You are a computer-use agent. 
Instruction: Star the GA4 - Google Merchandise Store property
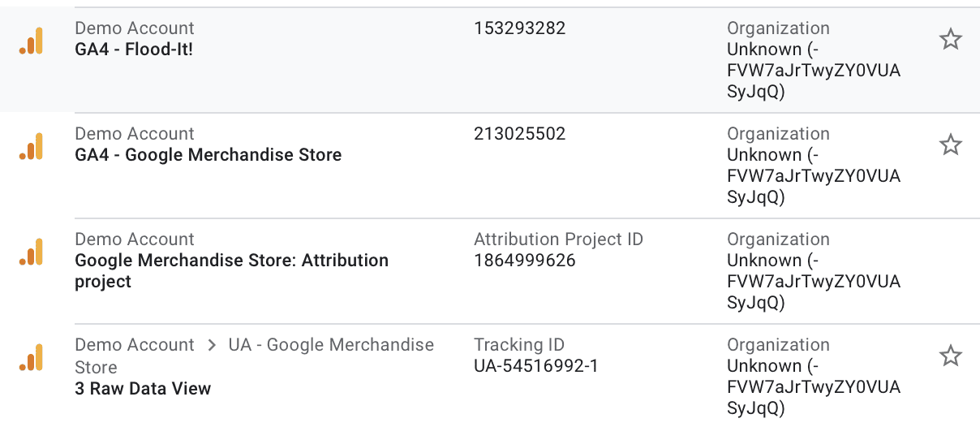pyautogui.click(x=950, y=144)
